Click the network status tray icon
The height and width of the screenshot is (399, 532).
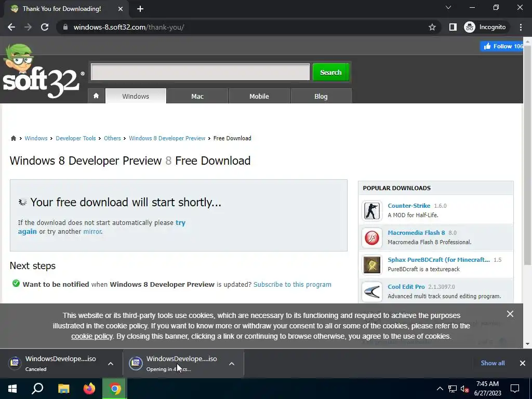coord(453,389)
